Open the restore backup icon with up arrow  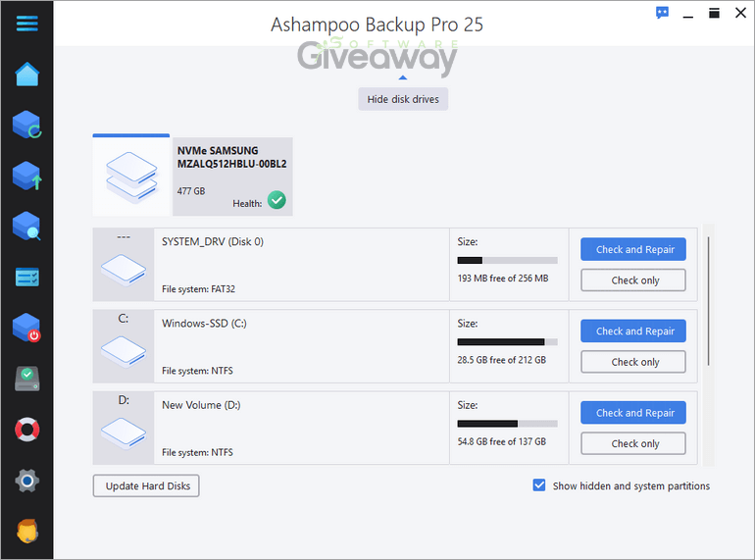[x=26, y=177]
